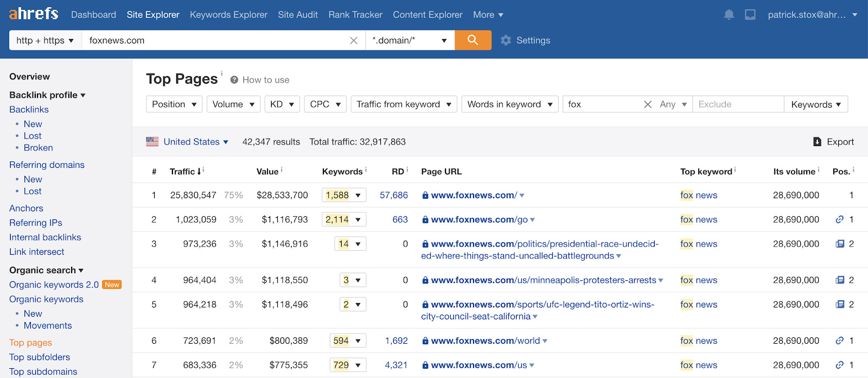This screenshot has width=868, height=378.
Task: Expand the 1,588 keywords dropdown in row 1
Action: tap(344, 195)
